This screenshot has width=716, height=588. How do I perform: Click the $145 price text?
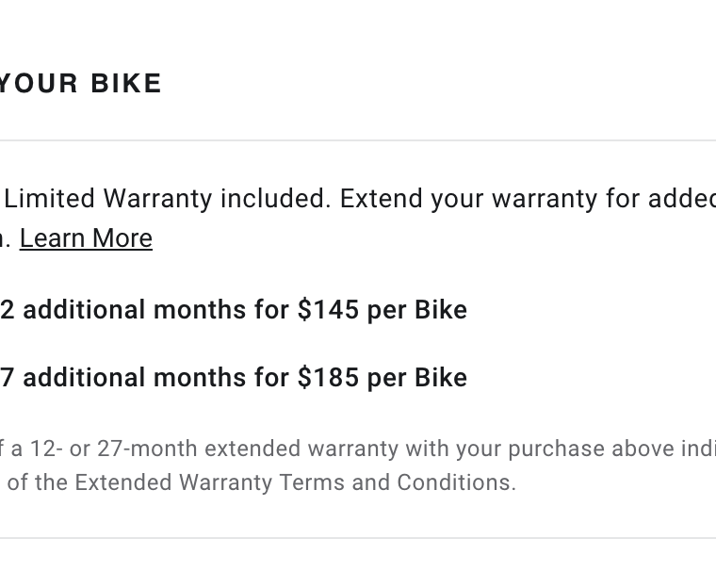click(328, 310)
